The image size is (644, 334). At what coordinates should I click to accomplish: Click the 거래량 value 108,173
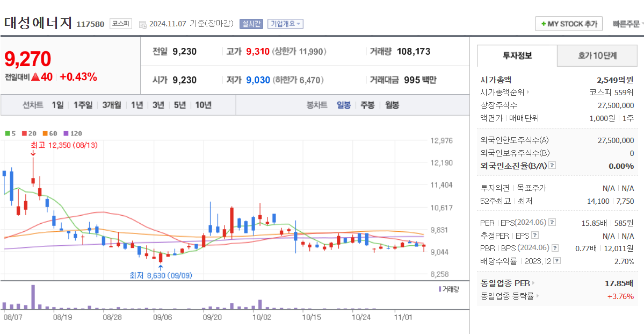coord(414,52)
